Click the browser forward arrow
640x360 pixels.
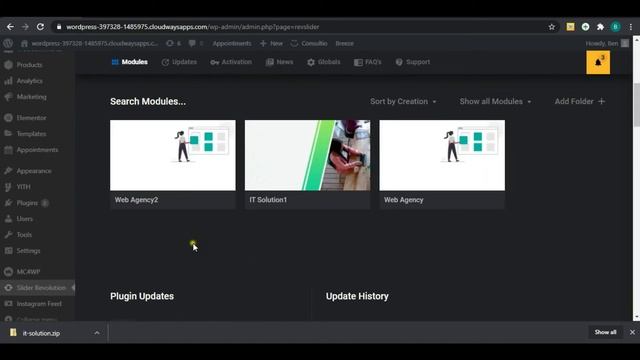point(25,27)
